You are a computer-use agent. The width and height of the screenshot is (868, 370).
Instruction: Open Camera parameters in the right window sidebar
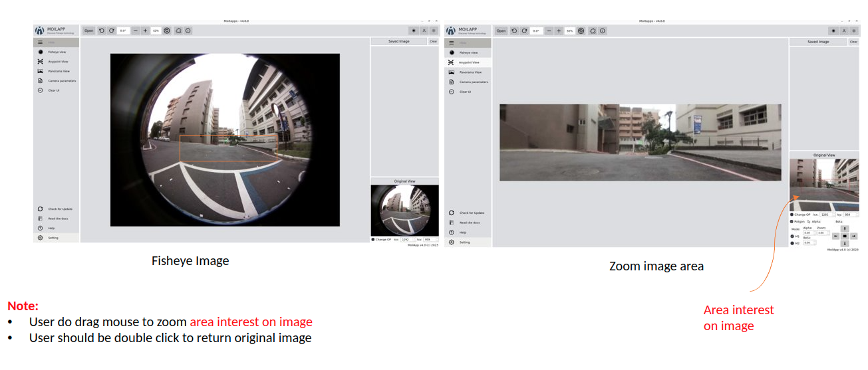coord(469,82)
